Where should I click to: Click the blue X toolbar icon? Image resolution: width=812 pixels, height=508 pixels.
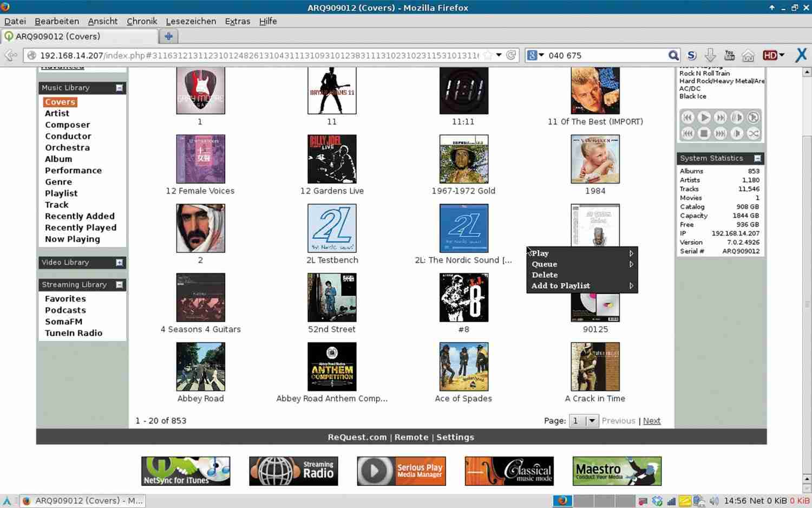click(801, 55)
